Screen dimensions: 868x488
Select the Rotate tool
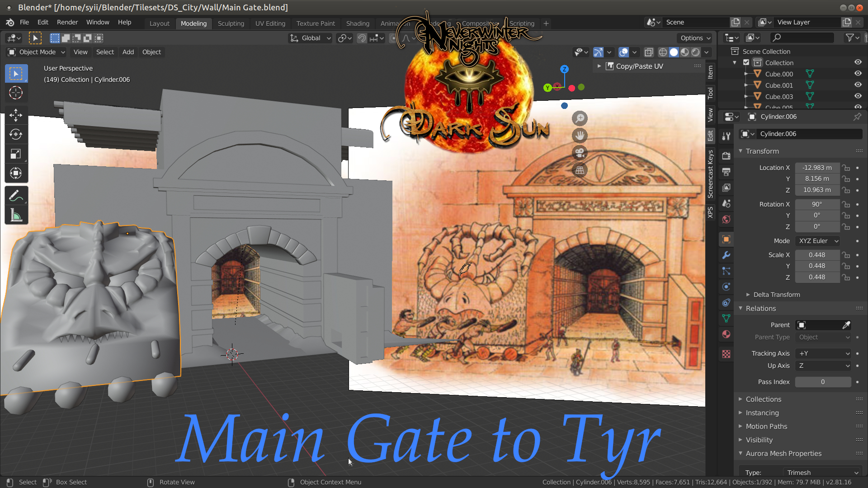pos(16,134)
